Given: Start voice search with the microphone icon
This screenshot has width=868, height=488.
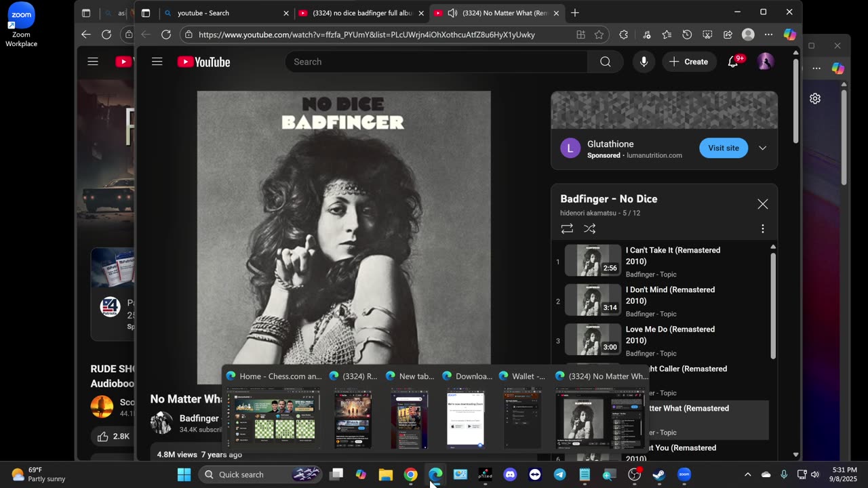Looking at the screenshot, I should 644,62.
